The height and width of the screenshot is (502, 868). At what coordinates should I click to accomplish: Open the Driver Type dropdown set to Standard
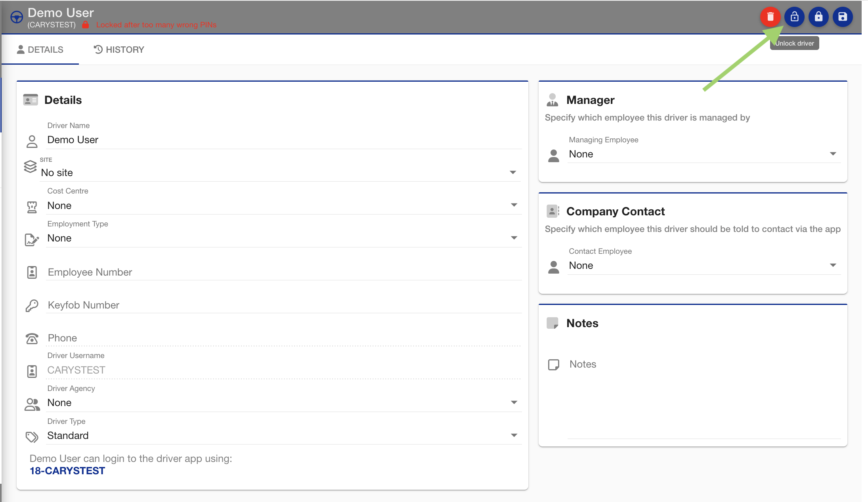tap(284, 435)
